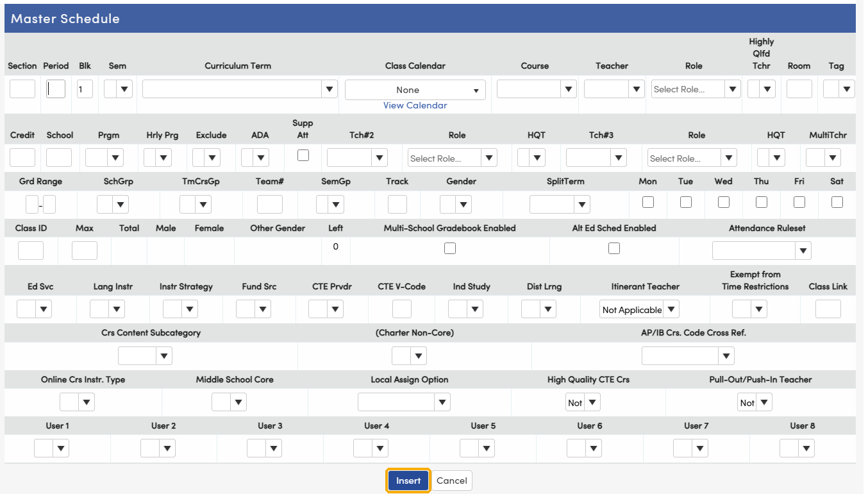Focus the Period input field
Screen dimensions: 868x494
coord(56,89)
